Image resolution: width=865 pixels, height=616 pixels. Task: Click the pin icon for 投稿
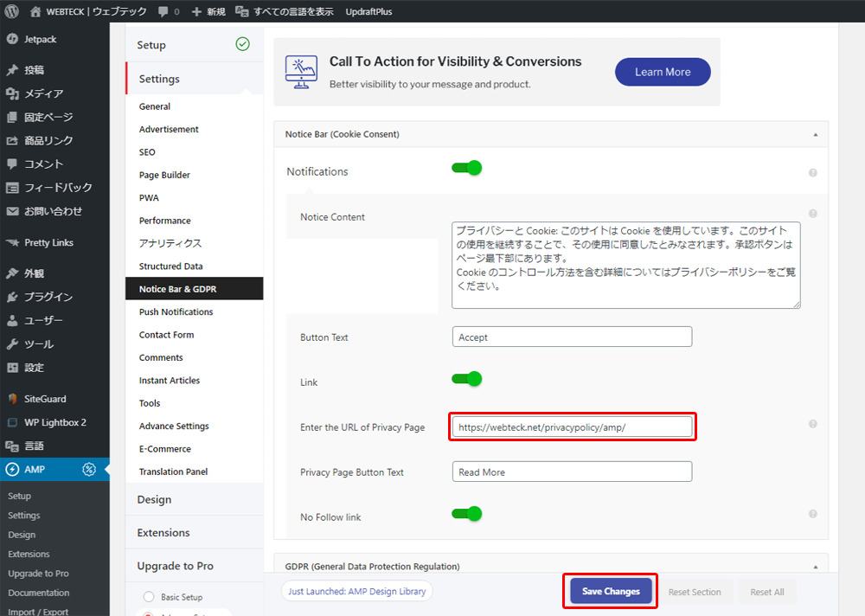(12, 70)
